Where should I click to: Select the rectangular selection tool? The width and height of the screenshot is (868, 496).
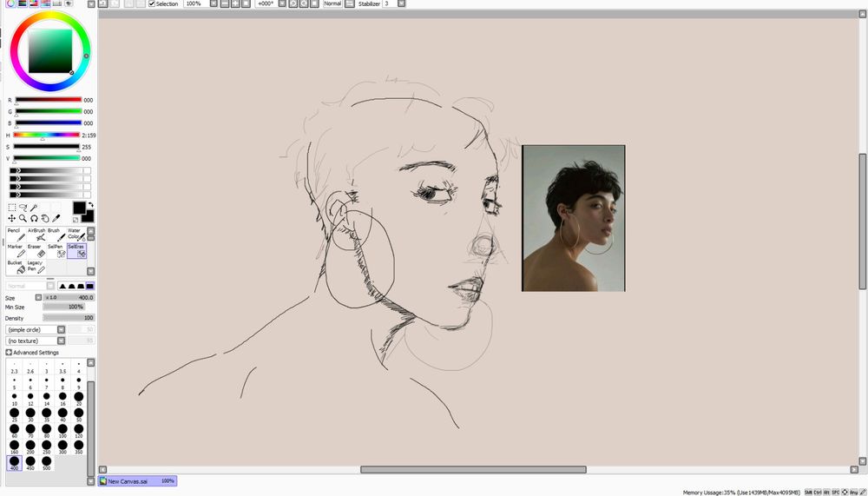(x=11, y=208)
